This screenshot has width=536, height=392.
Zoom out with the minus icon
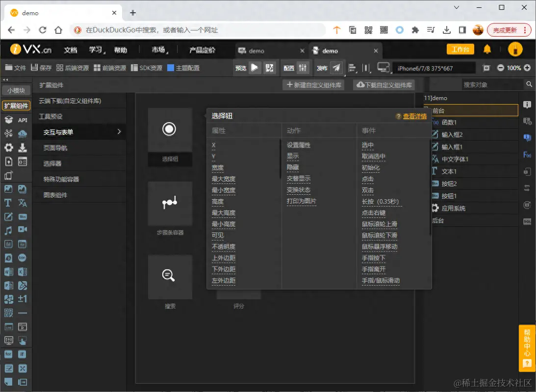(x=501, y=68)
